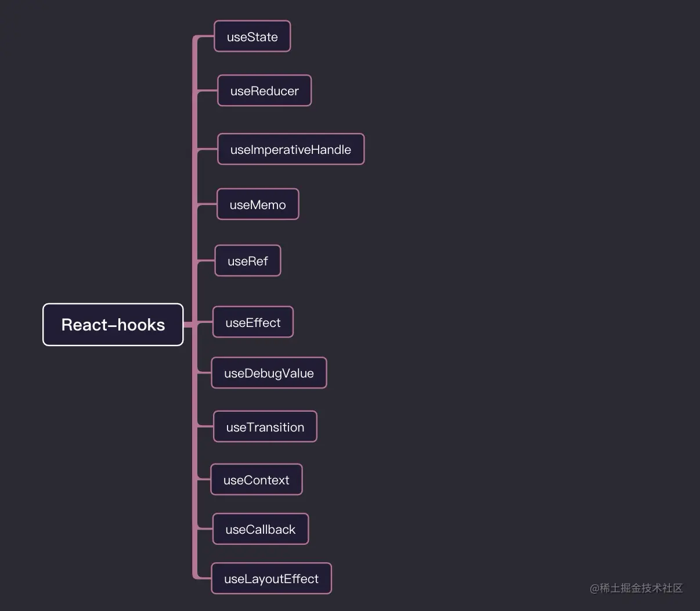Click the useRef node

pyautogui.click(x=248, y=261)
